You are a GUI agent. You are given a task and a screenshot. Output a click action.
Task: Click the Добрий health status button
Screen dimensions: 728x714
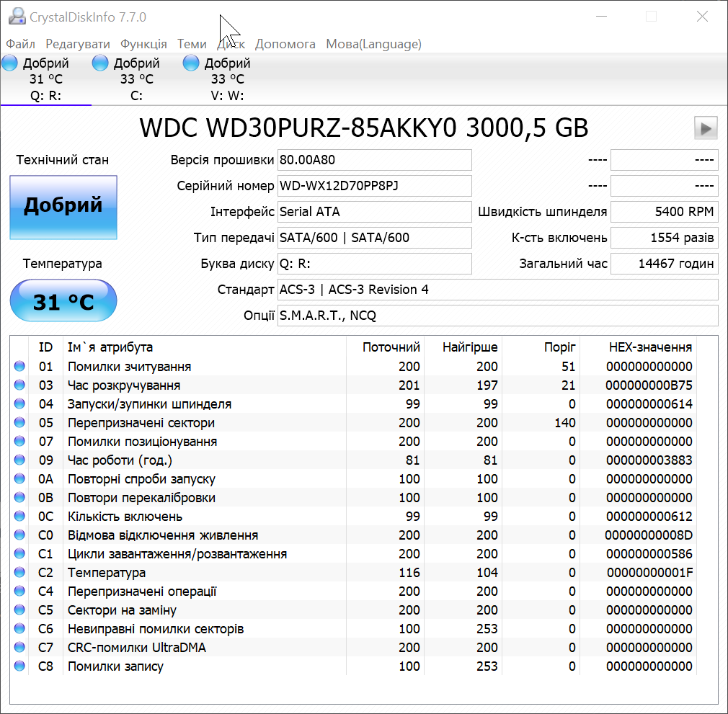pos(63,207)
